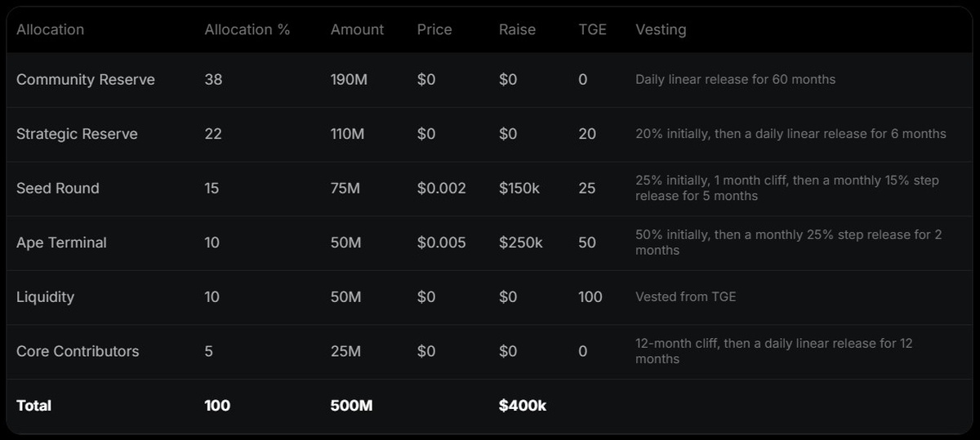Click the $0.002 Seed Round price
Image resolution: width=980 pixels, height=440 pixels.
click(441, 189)
